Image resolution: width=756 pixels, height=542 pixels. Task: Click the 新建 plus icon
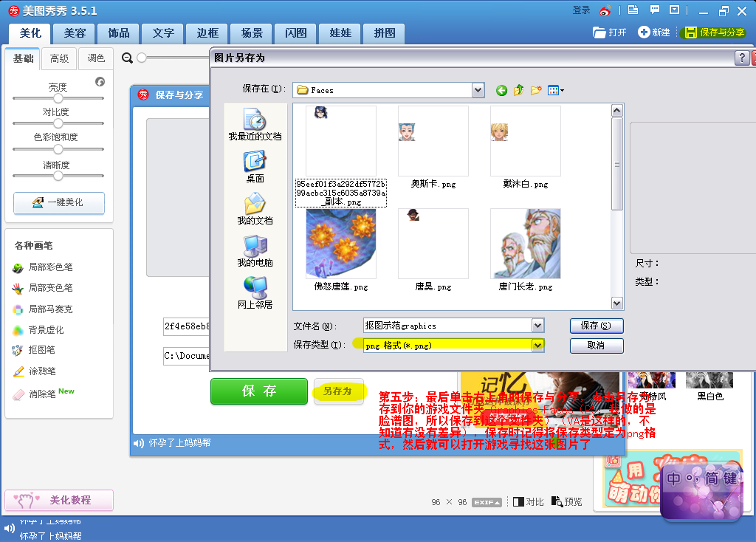(x=644, y=32)
